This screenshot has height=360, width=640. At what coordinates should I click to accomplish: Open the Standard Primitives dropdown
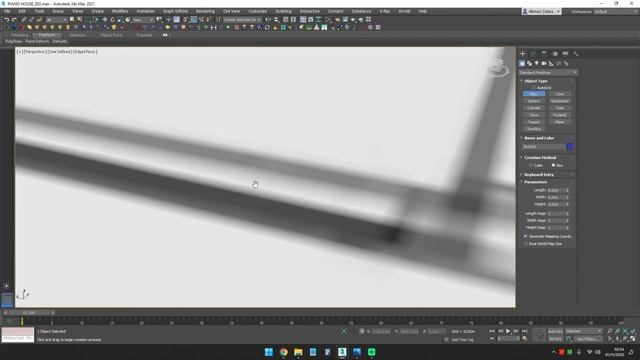[x=548, y=73]
